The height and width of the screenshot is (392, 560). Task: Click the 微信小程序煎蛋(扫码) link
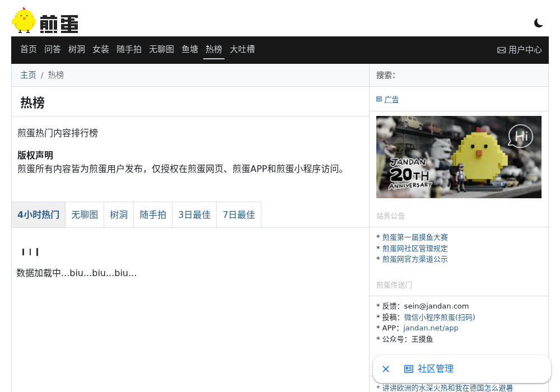[x=439, y=317]
